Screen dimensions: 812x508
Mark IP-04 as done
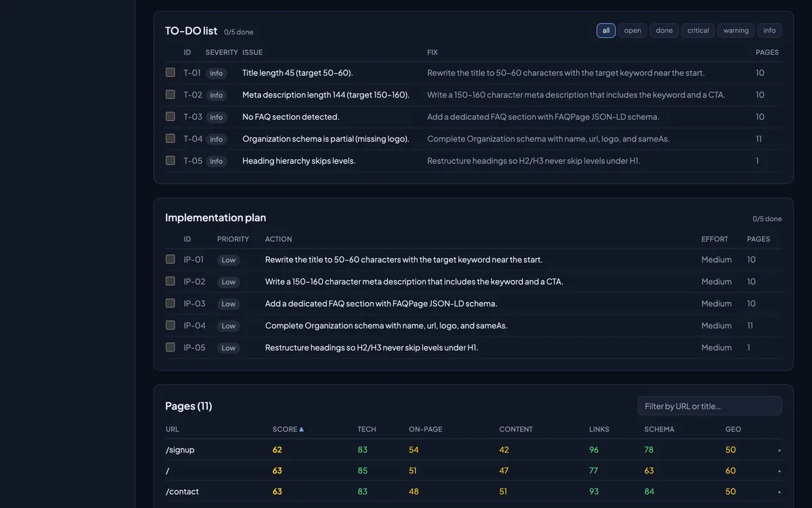171,325
